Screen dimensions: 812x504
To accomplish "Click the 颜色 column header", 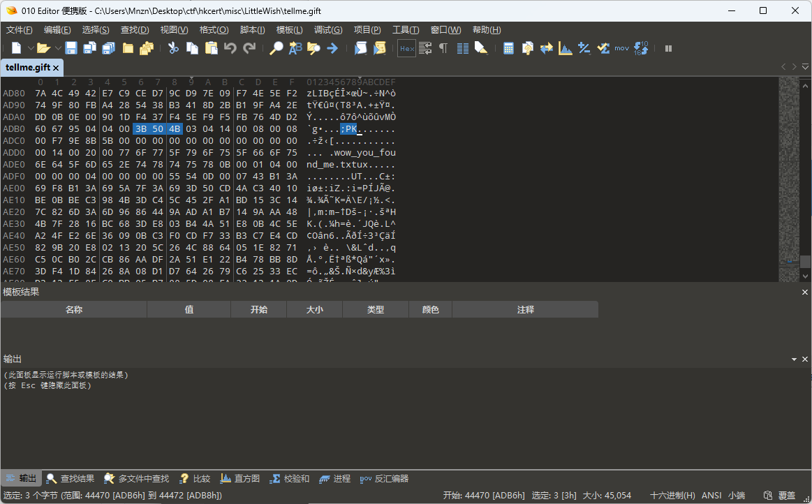I will click(430, 309).
